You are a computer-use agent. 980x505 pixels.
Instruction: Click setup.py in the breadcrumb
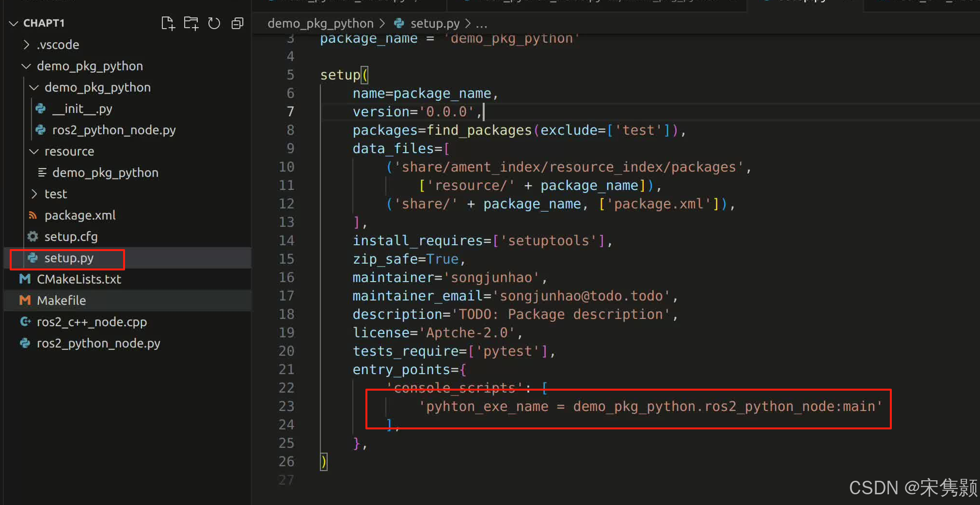click(x=435, y=23)
